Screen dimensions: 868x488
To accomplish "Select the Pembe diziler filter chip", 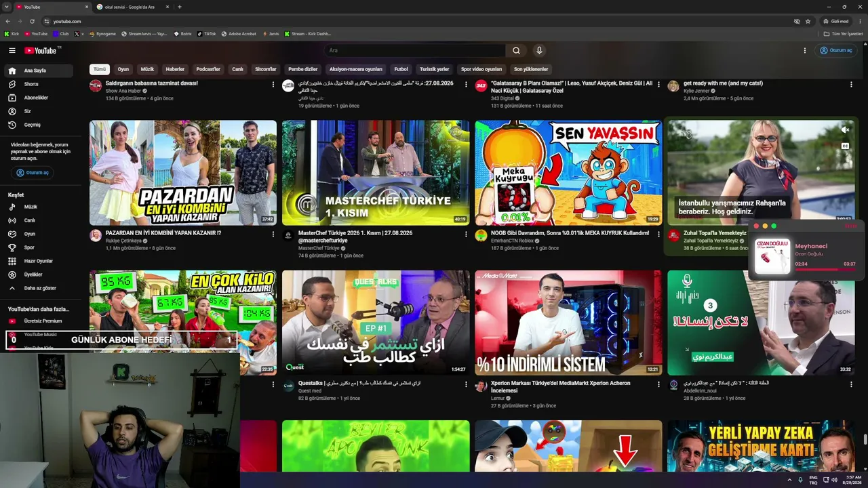I will [x=303, y=69].
